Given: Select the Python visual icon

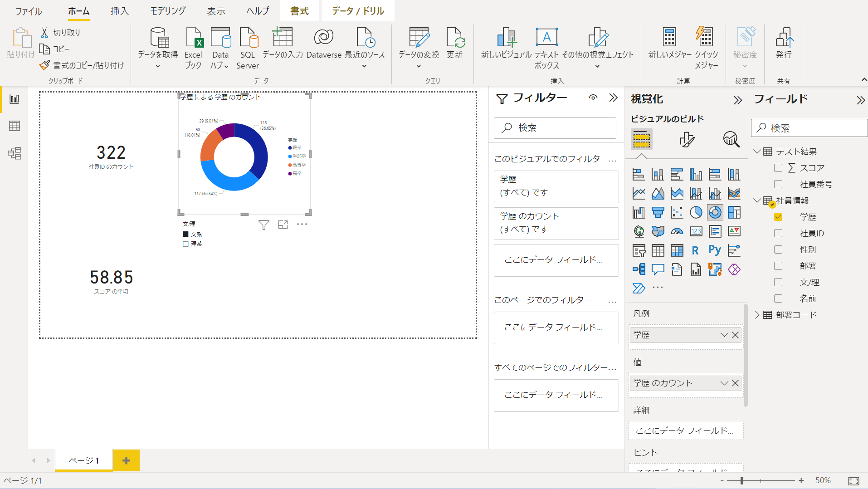Looking at the screenshot, I should (715, 250).
